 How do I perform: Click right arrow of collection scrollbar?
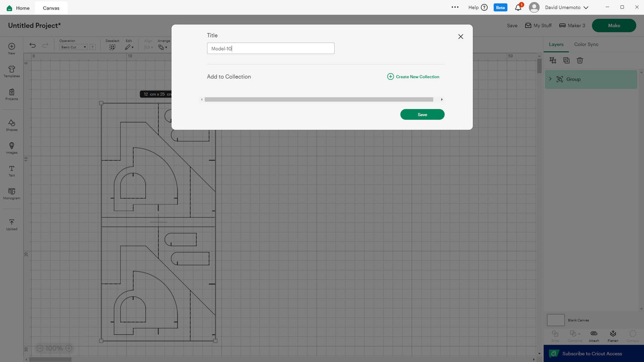point(441,99)
